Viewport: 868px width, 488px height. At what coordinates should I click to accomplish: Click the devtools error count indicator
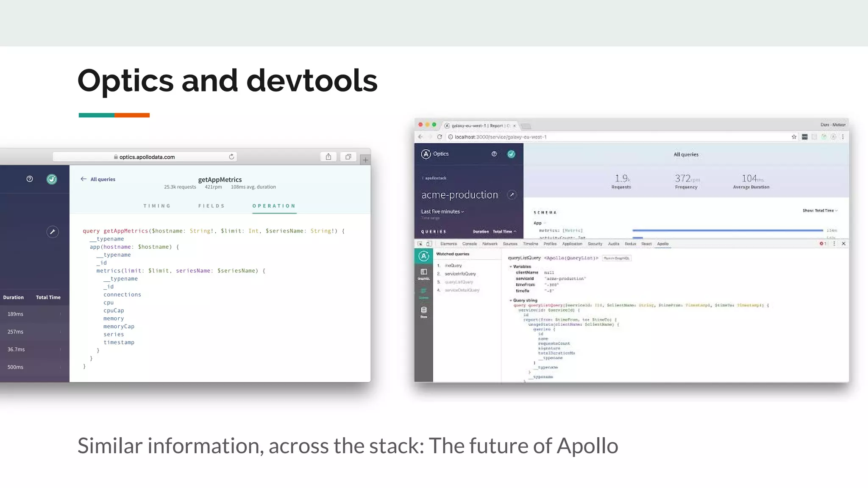click(823, 244)
